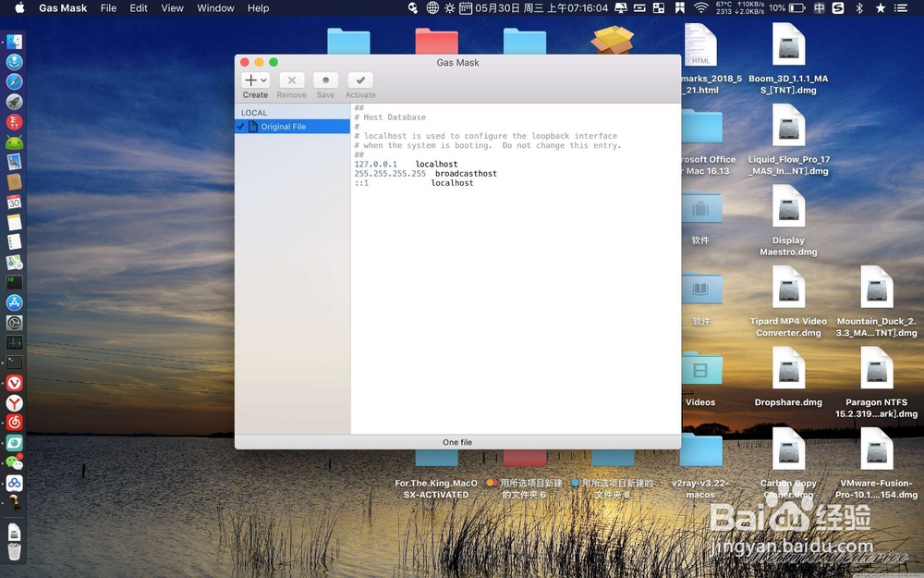The width and height of the screenshot is (924, 578).
Task: Open Calendar from the Dock
Action: pyautogui.click(x=14, y=203)
